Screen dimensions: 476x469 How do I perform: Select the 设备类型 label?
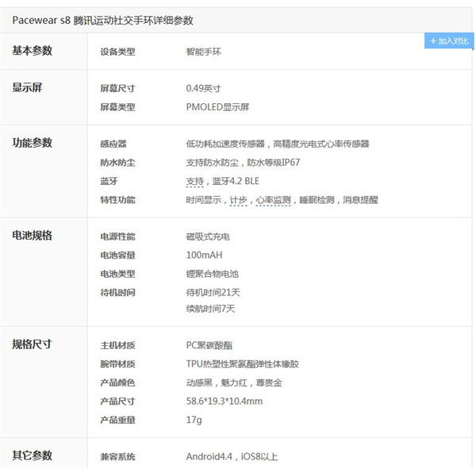pos(117,52)
